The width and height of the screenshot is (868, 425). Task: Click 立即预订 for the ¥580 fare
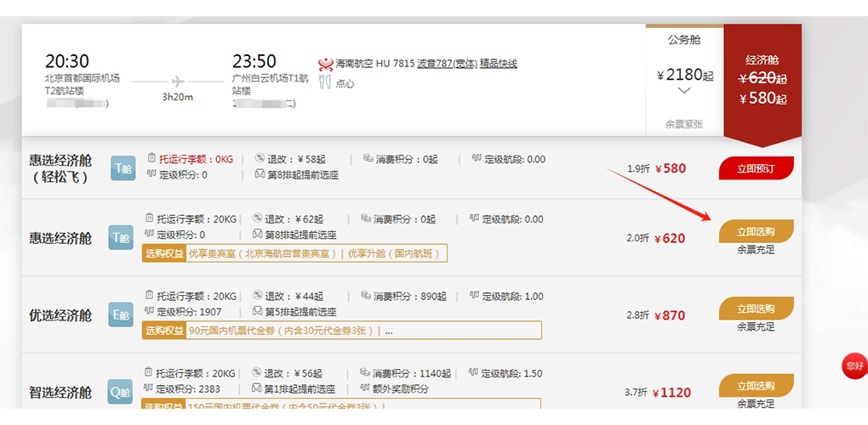pos(757,168)
